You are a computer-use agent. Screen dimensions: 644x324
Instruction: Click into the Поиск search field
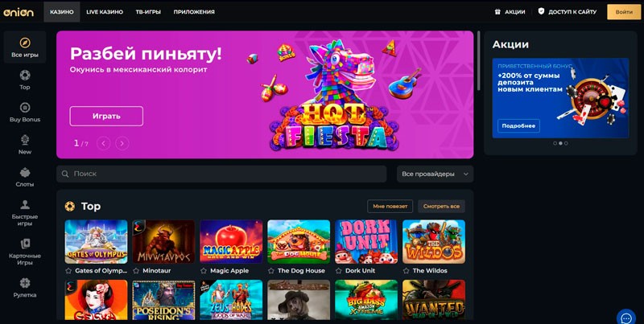pos(221,174)
